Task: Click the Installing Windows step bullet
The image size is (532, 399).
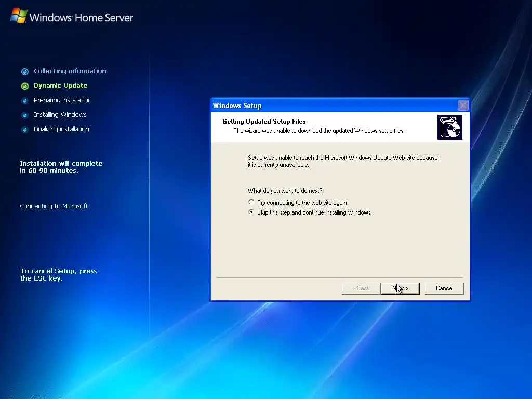Action: (25, 115)
